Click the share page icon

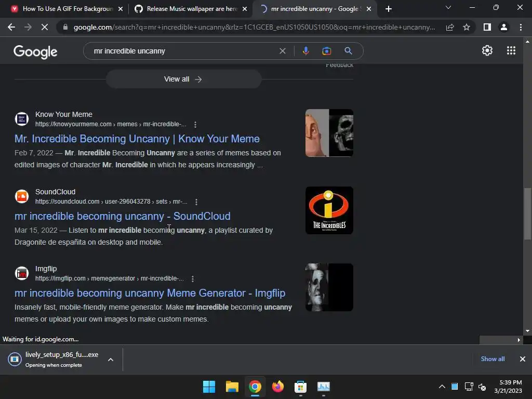pyautogui.click(x=450, y=27)
